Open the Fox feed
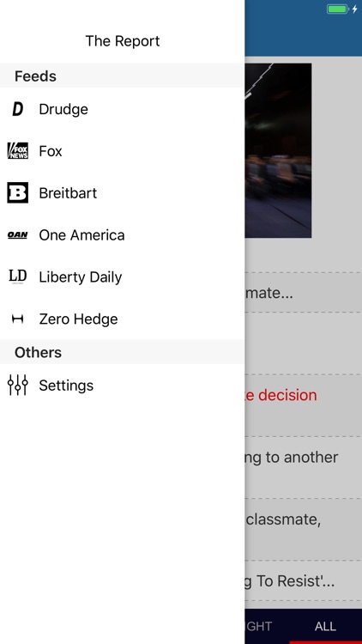The width and height of the screenshot is (362, 644). [x=123, y=151]
